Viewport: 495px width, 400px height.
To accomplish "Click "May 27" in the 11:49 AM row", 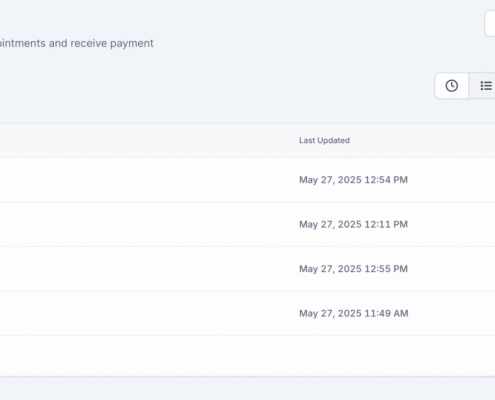I will (317, 313).
